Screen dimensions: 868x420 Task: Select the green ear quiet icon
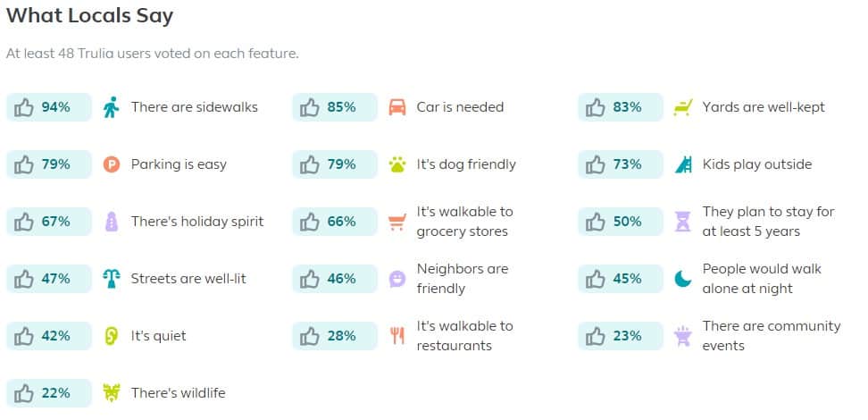pyautogui.click(x=112, y=336)
